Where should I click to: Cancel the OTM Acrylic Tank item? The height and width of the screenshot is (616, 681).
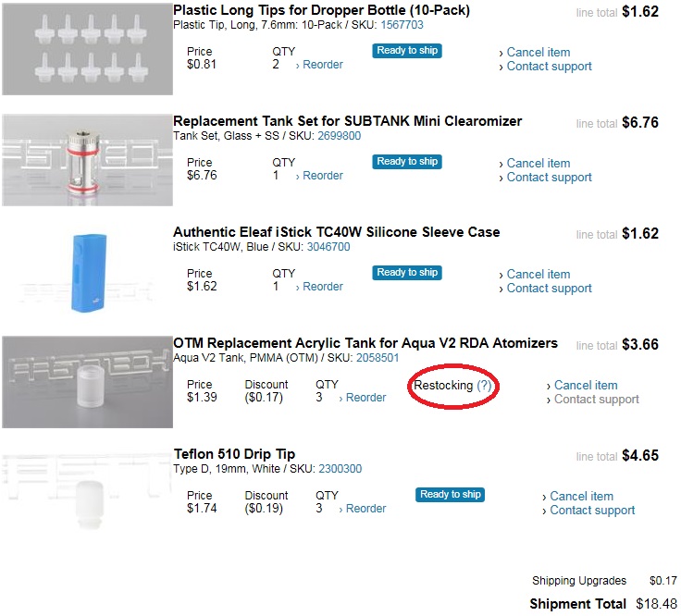tap(585, 385)
